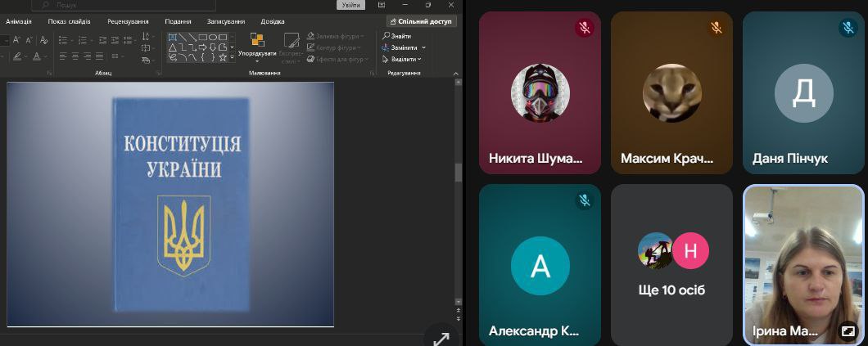Select Никита Шума participant tile
868x346 pixels.
540,93
